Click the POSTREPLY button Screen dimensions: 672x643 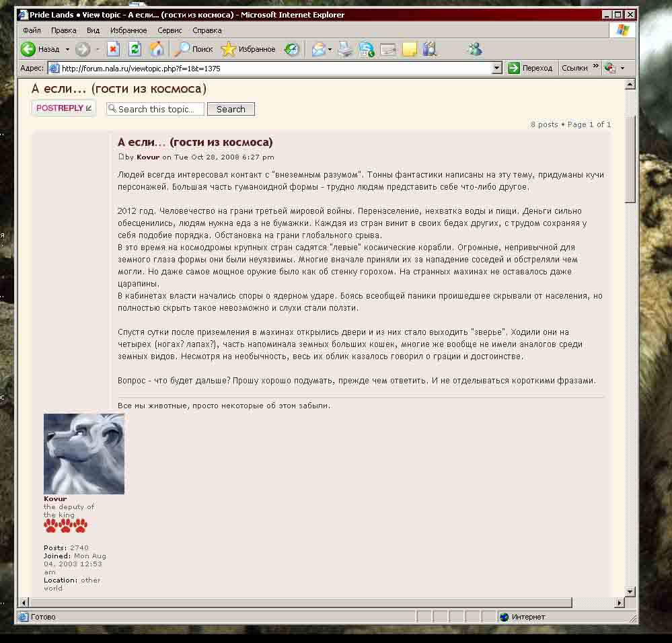coord(63,108)
